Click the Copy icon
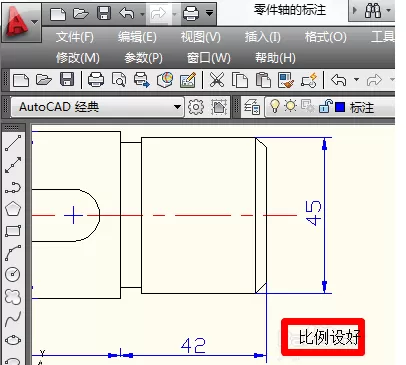 click(x=240, y=80)
